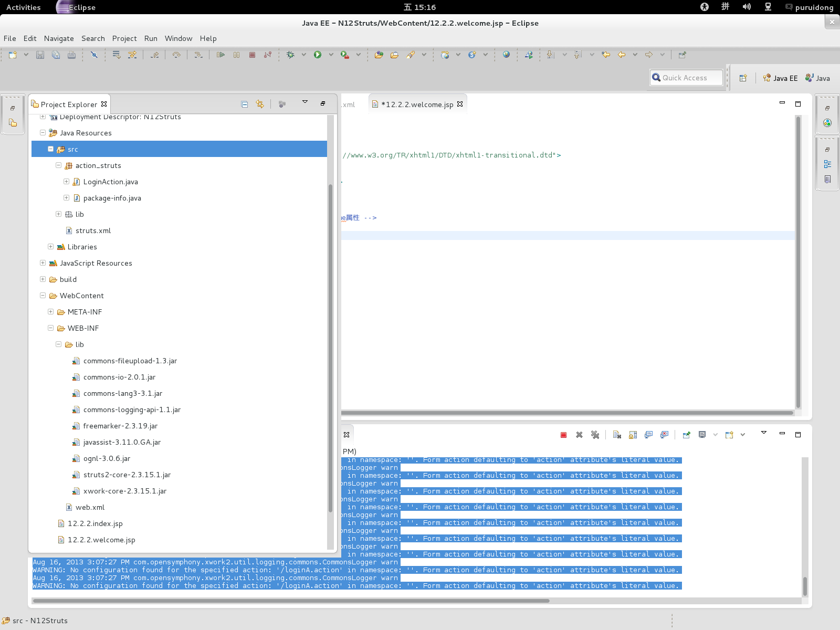Click the Quick Access search field
This screenshot has height=630, width=840.
(687, 78)
